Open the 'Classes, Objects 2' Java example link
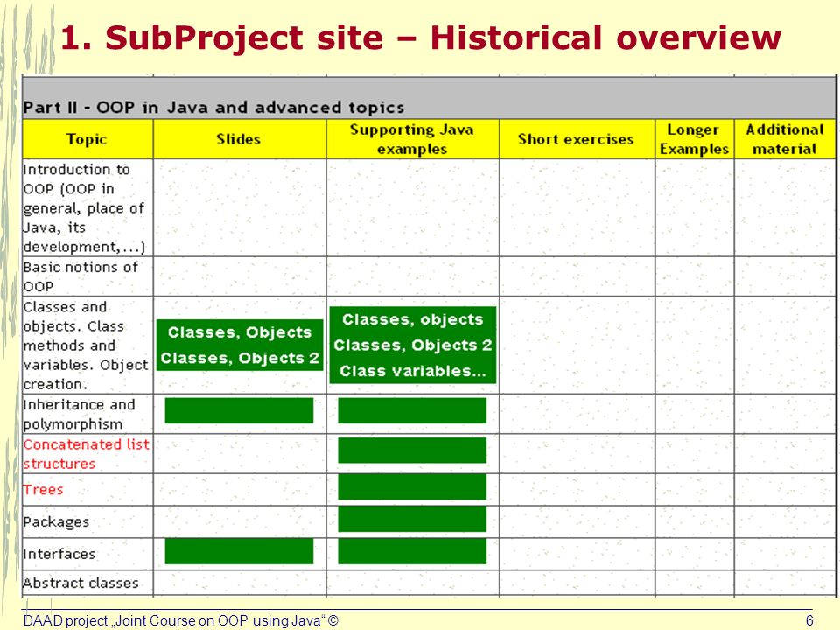This screenshot has height=630, width=840. [x=412, y=345]
